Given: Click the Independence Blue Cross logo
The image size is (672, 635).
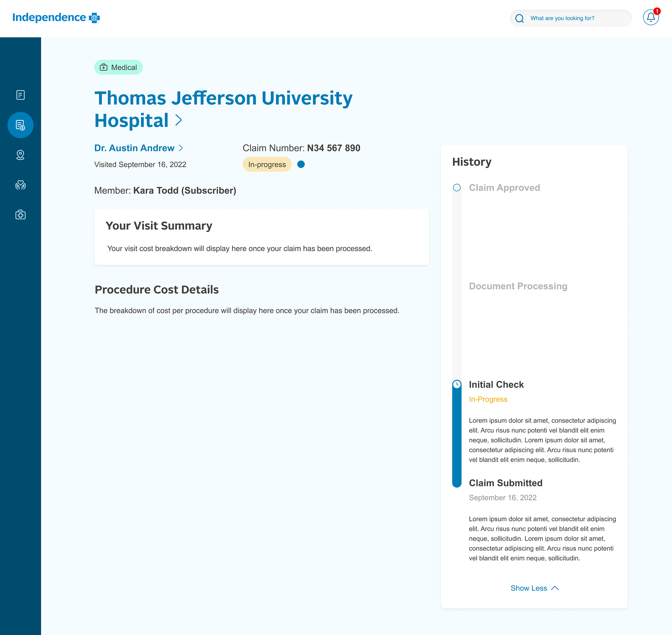Looking at the screenshot, I should coord(56,17).
